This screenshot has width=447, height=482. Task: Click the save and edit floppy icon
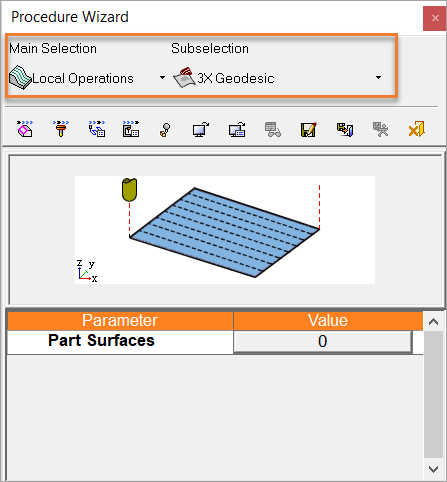pos(308,129)
